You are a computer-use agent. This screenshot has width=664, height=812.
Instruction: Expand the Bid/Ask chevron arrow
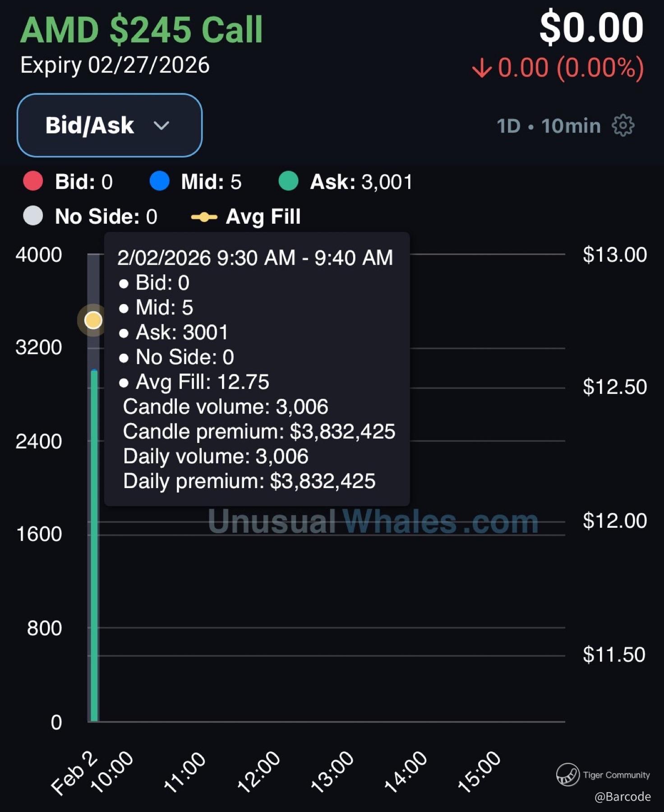click(161, 125)
